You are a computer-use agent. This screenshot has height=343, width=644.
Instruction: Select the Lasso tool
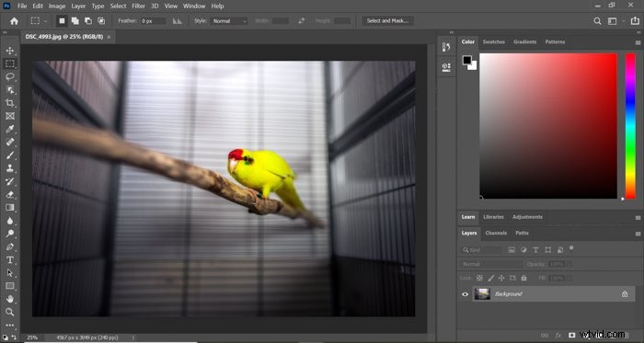(x=10, y=76)
